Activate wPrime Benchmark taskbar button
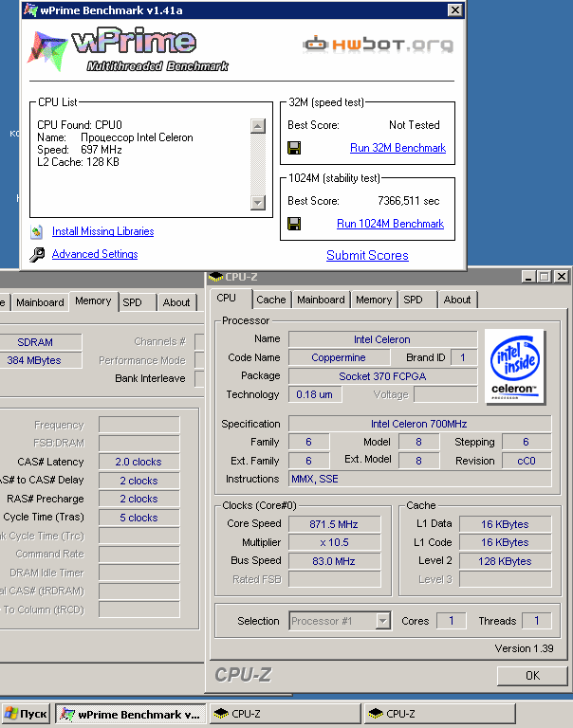 [x=131, y=714]
